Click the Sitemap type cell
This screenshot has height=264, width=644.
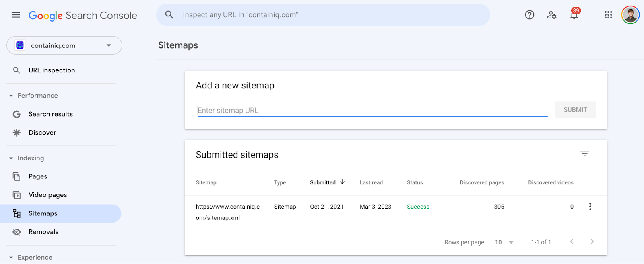pos(285,207)
